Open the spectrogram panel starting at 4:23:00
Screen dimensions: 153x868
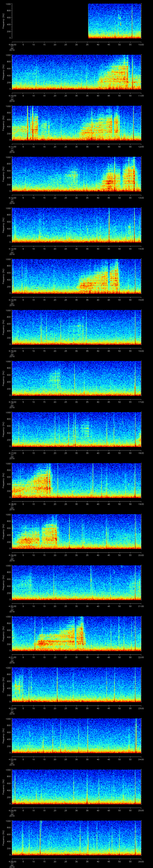coord(77,736)
